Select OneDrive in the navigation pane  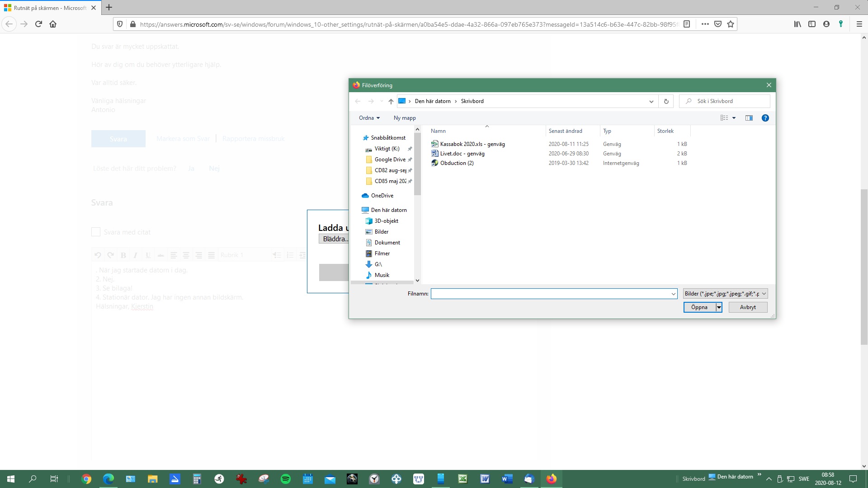tap(382, 196)
